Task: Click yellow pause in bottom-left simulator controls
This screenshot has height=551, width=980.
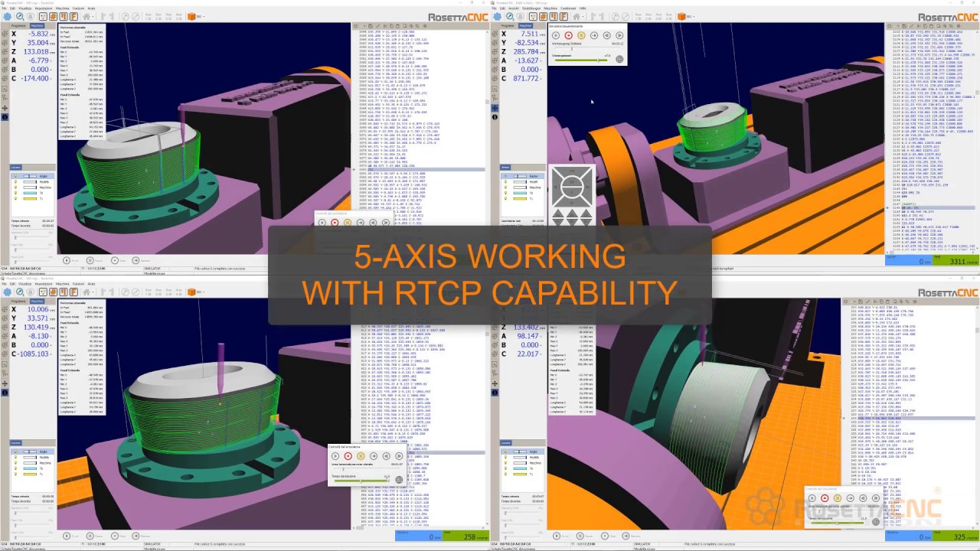Action: (361, 456)
